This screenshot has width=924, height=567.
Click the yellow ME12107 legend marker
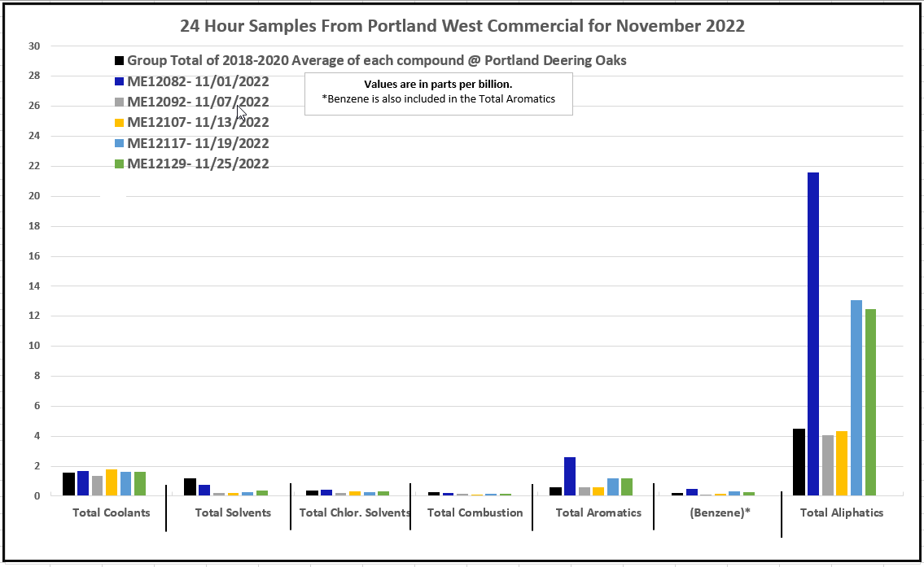tap(120, 123)
